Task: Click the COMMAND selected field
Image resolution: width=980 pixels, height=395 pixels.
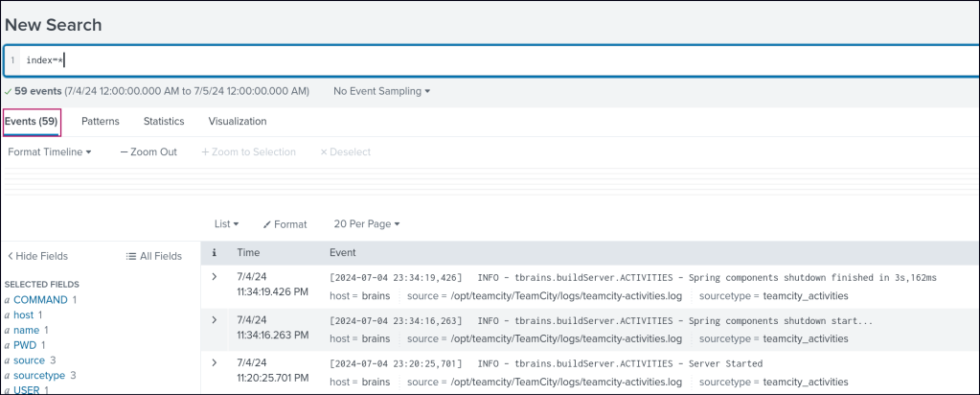Action: click(x=39, y=299)
